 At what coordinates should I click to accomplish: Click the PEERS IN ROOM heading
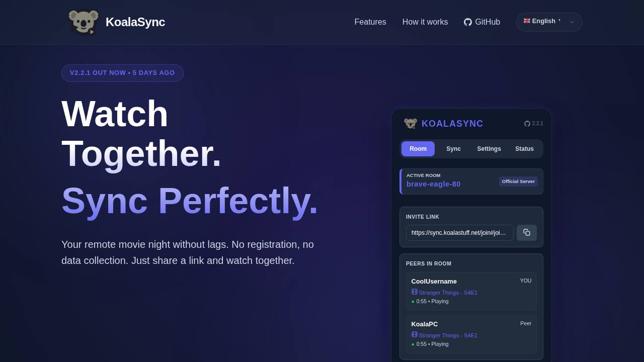click(429, 264)
